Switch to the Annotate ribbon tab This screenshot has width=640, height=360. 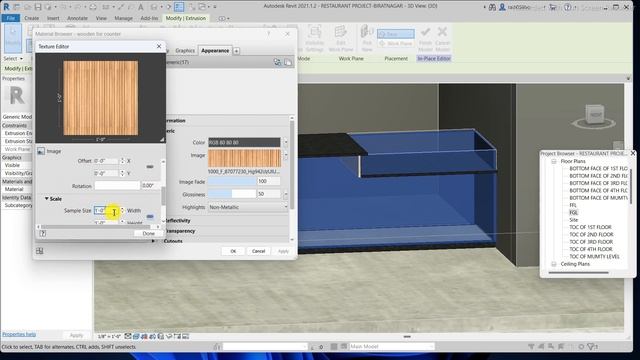(x=77, y=18)
